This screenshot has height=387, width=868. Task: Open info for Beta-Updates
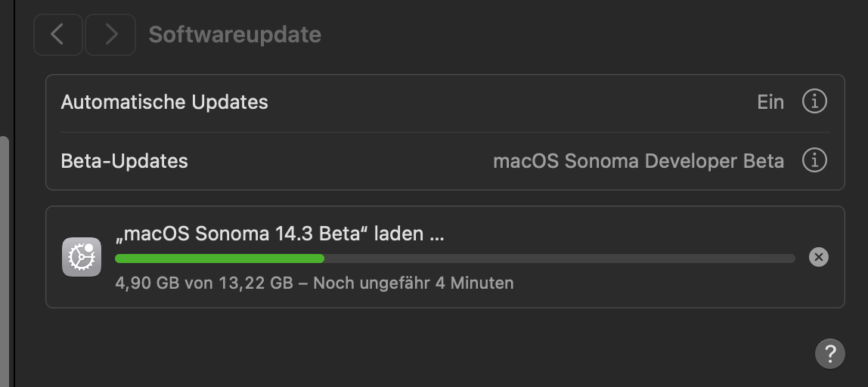(814, 160)
